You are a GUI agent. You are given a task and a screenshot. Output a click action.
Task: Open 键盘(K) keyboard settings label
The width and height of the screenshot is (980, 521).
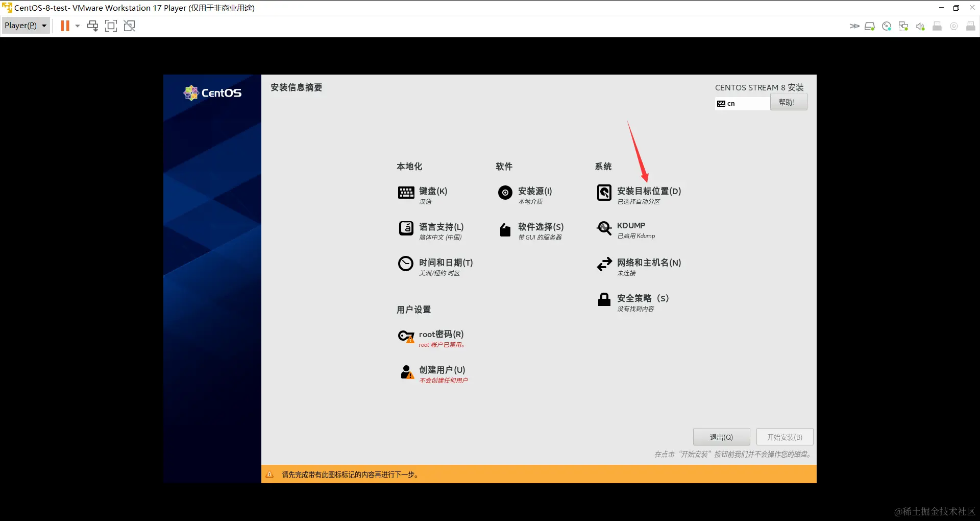click(433, 191)
